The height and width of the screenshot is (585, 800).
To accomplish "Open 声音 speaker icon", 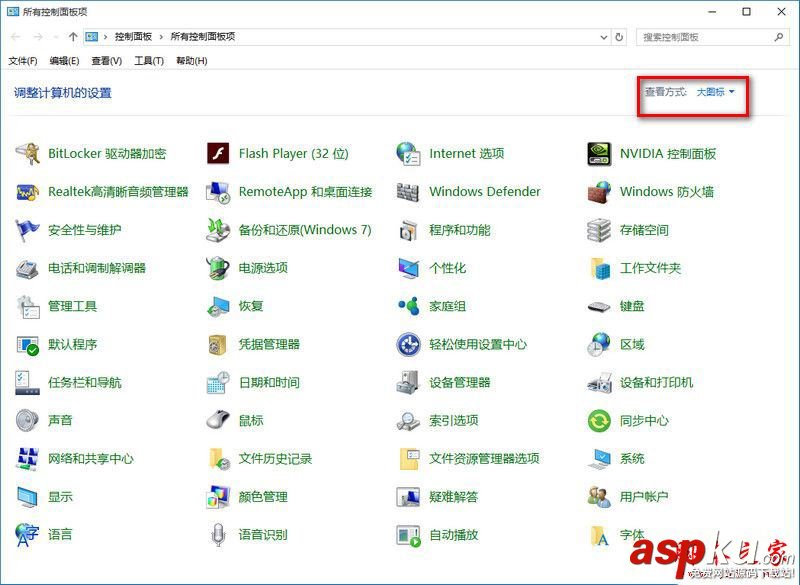I will 28,421.
